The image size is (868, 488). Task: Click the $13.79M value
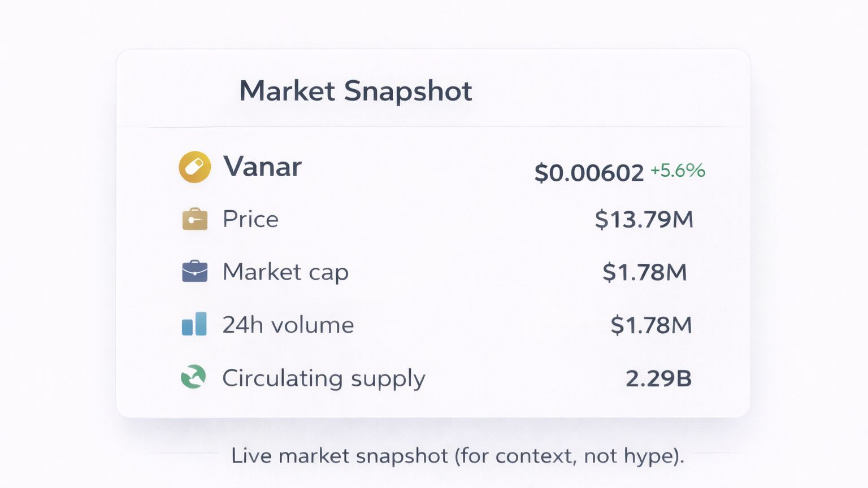pyautogui.click(x=644, y=219)
